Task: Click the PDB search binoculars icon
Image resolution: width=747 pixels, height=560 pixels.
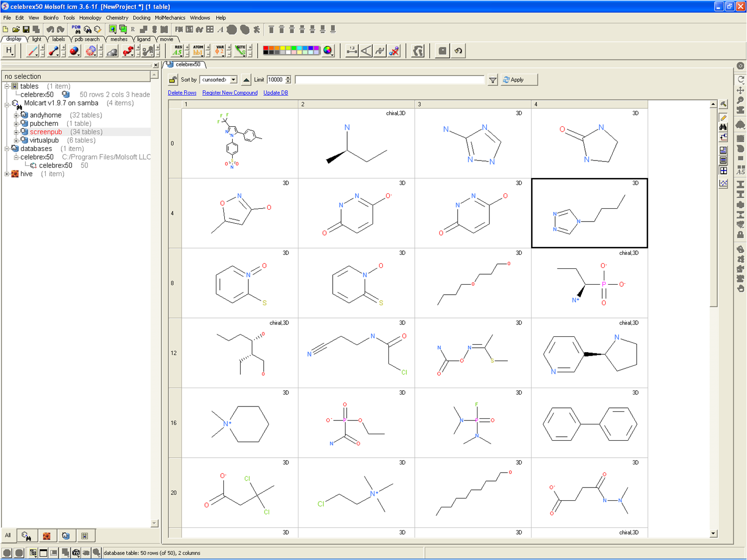Action: 76,29
